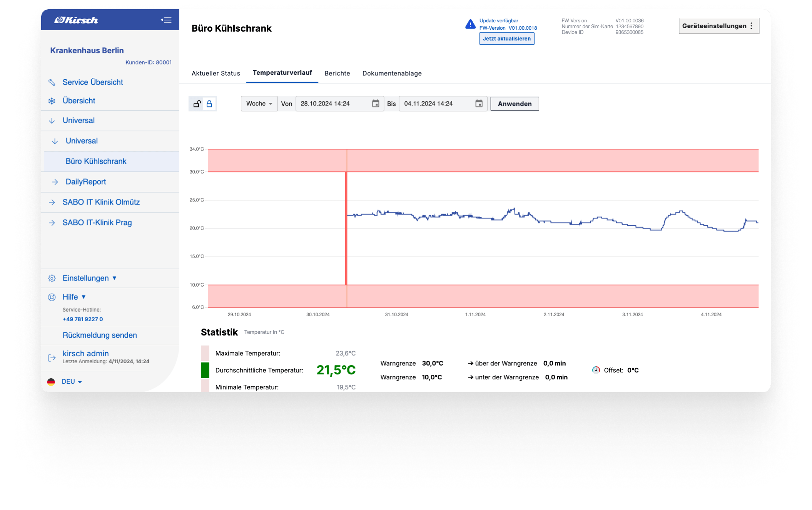Click the Rückmeldung senden link

100,335
